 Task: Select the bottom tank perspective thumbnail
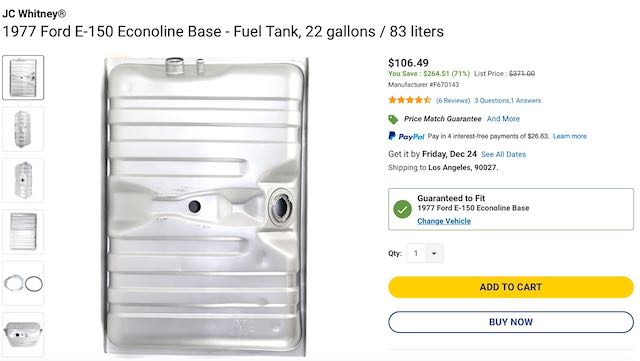point(23,334)
